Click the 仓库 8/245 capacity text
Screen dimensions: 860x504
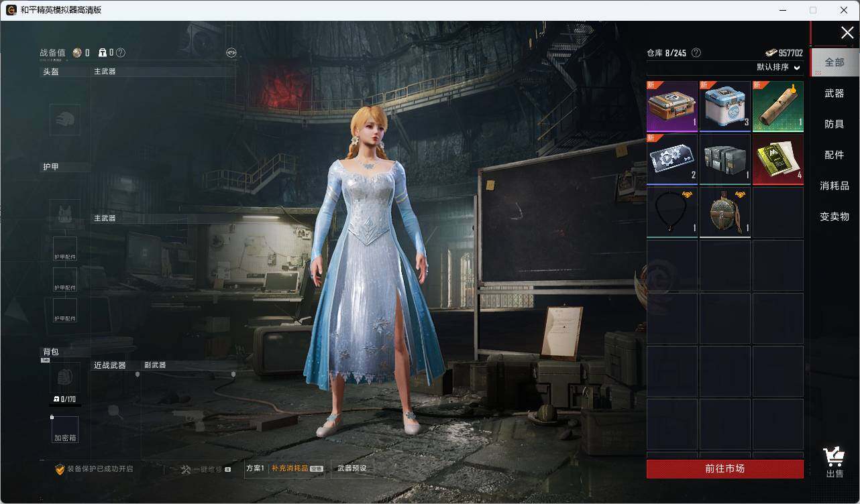pos(666,53)
